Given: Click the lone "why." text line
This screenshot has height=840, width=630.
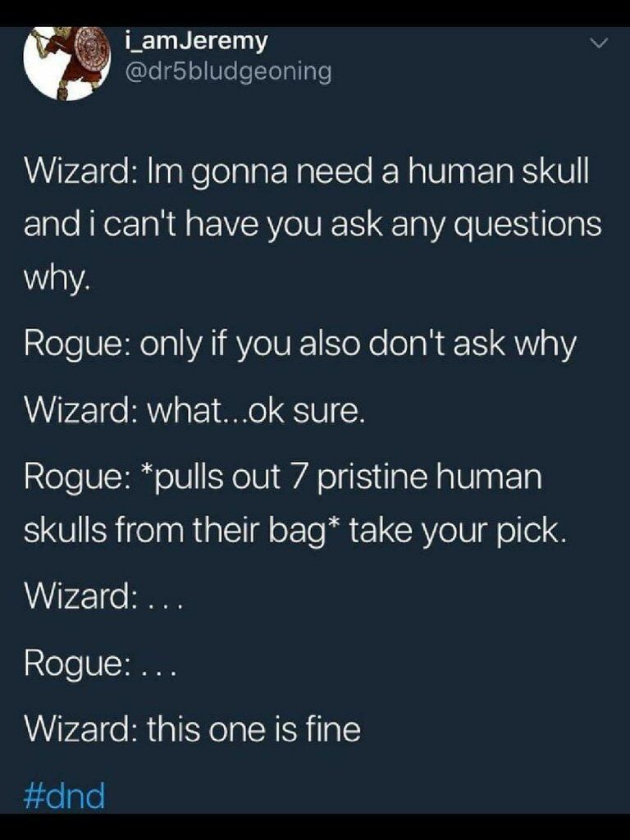Looking at the screenshot, I should tap(56, 278).
